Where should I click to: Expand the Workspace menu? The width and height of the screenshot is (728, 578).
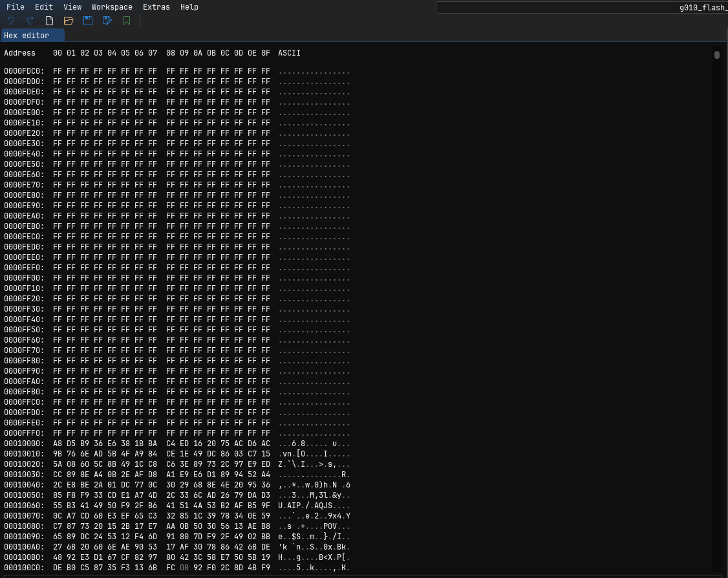coord(112,7)
